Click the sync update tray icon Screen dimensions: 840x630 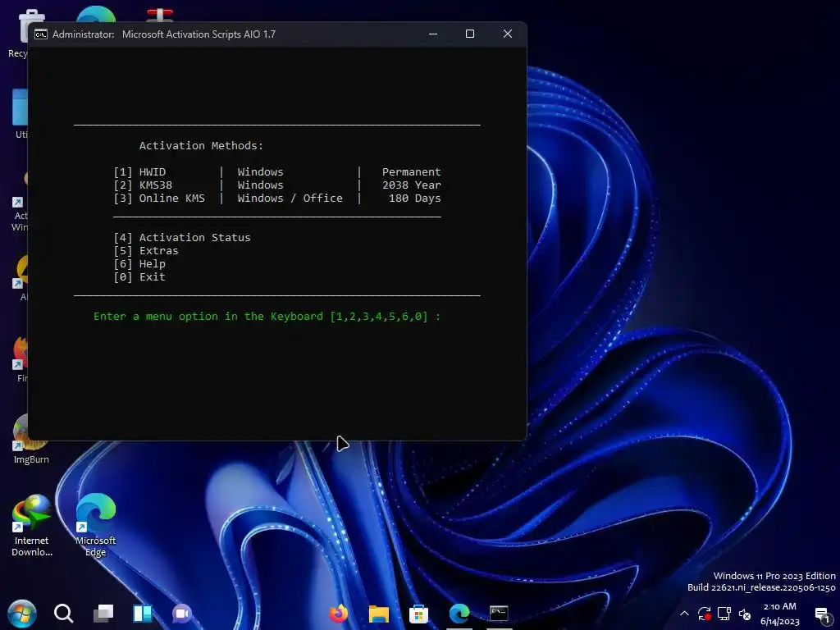pos(704,614)
